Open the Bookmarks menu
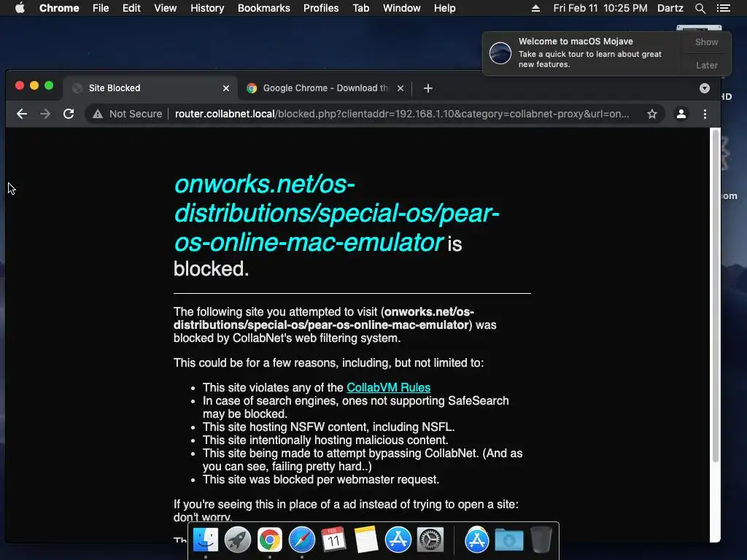The width and height of the screenshot is (747, 560). tap(264, 8)
